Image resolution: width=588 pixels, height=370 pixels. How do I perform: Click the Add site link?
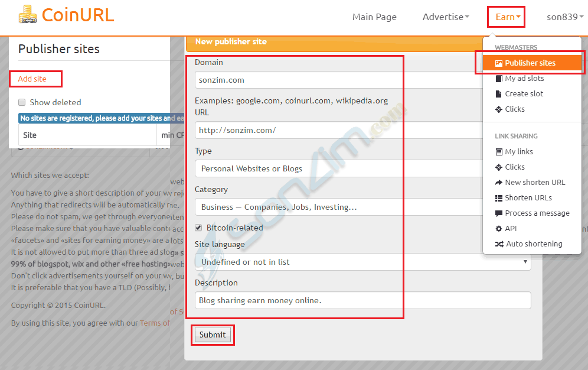[x=32, y=79]
